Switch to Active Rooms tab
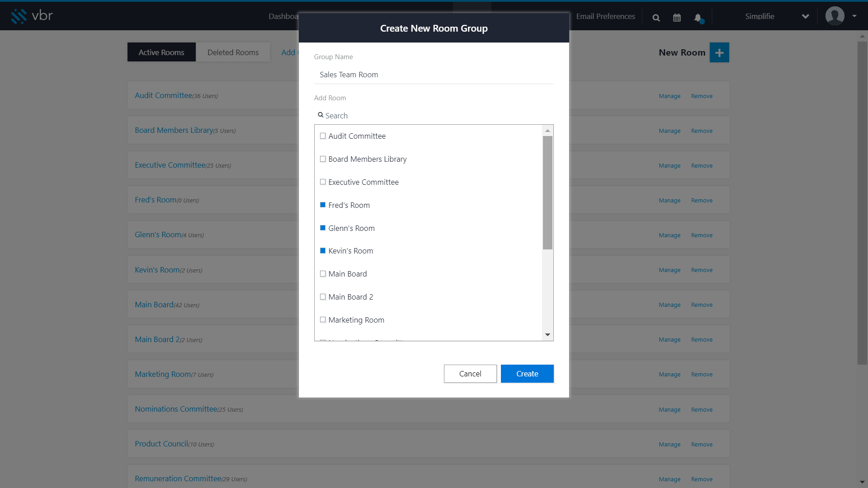868x488 pixels. click(161, 52)
